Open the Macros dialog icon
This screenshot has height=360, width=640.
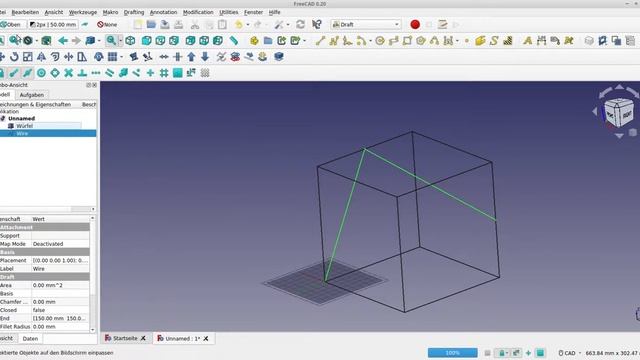point(442,24)
